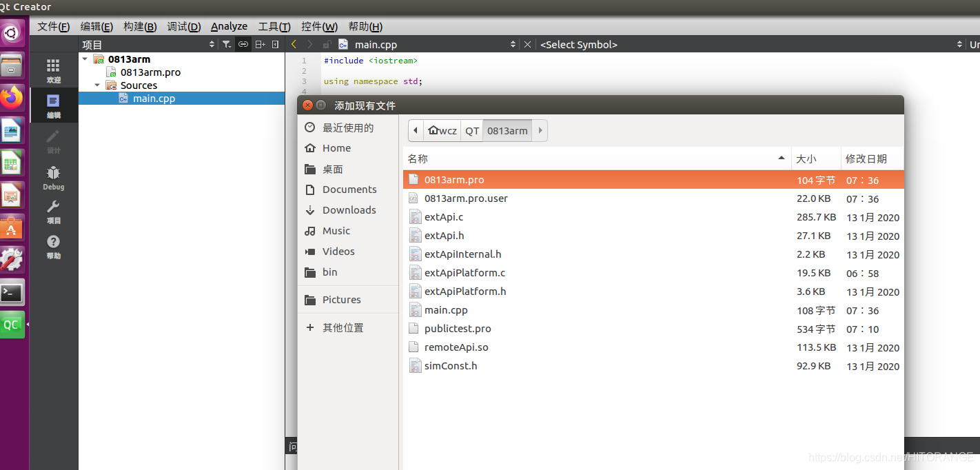Select extApi.c in file list
The width and height of the screenshot is (980, 470).
[653, 217]
